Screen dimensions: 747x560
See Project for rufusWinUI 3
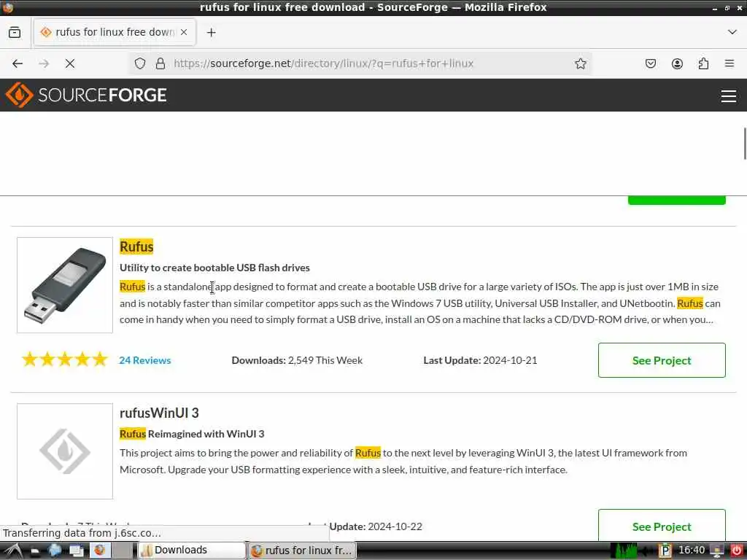pyautogui.click(x=662, y=526)
